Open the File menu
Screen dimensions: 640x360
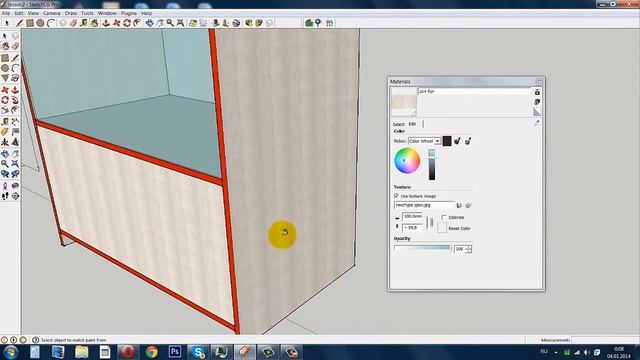coord(6,13)
